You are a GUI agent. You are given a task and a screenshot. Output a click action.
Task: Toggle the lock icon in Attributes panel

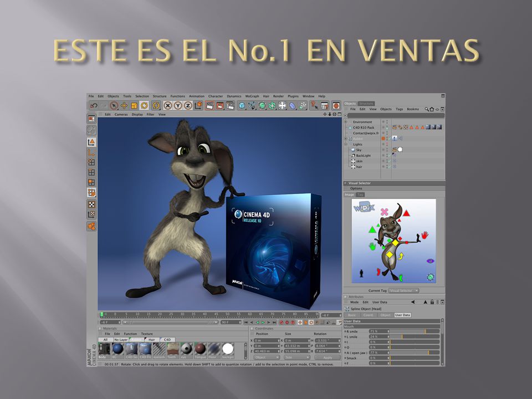tap(432, 302)
